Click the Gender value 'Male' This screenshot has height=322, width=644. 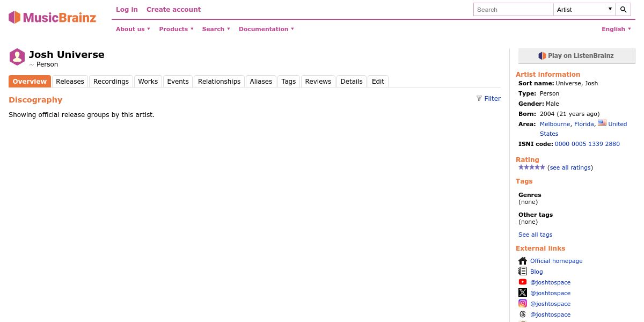tap(552, 104)
